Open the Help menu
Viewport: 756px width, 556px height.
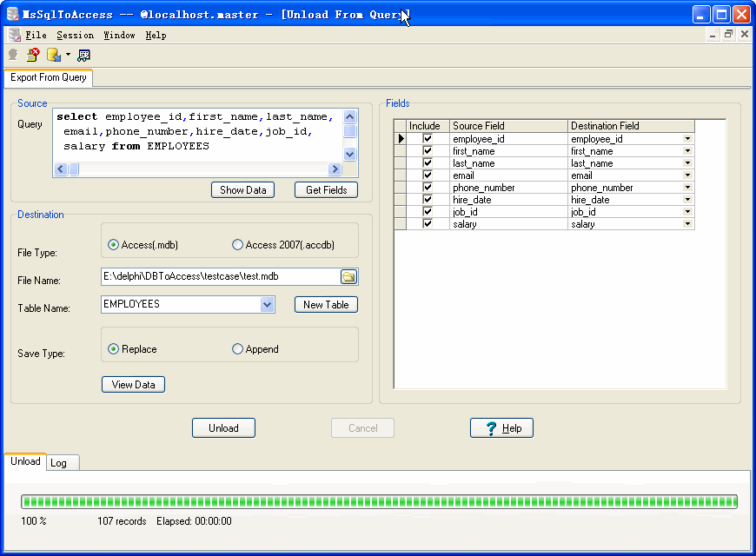tap(156, 36)
